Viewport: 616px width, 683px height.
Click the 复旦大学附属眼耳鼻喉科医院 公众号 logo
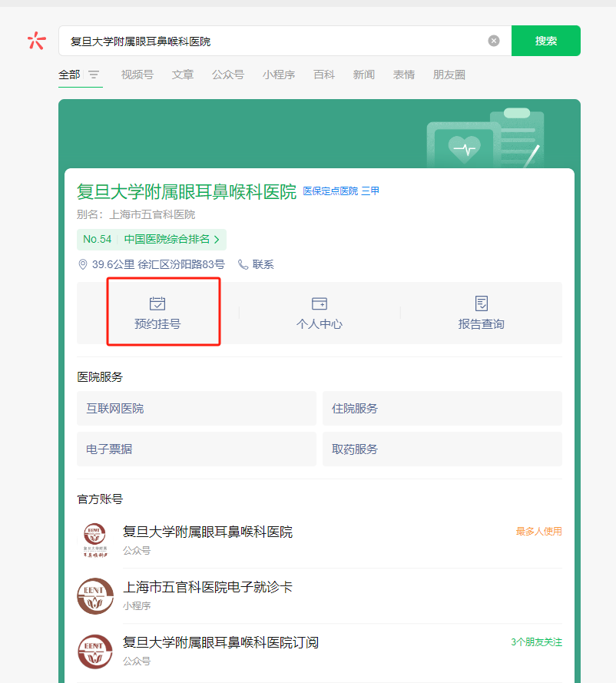pos(95,540)
